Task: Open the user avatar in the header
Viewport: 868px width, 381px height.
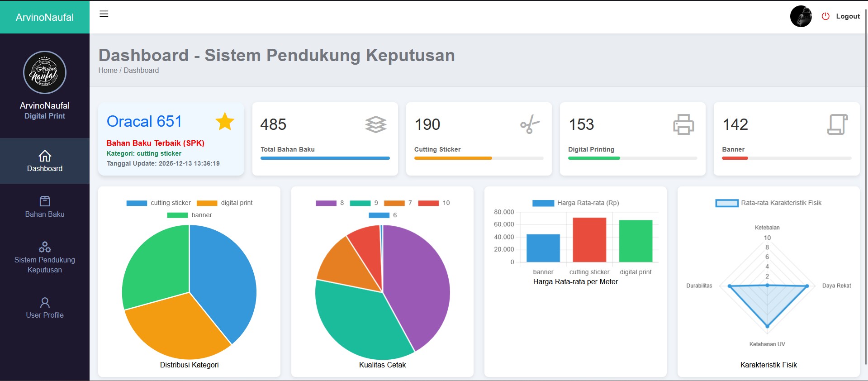Action: 801,16
